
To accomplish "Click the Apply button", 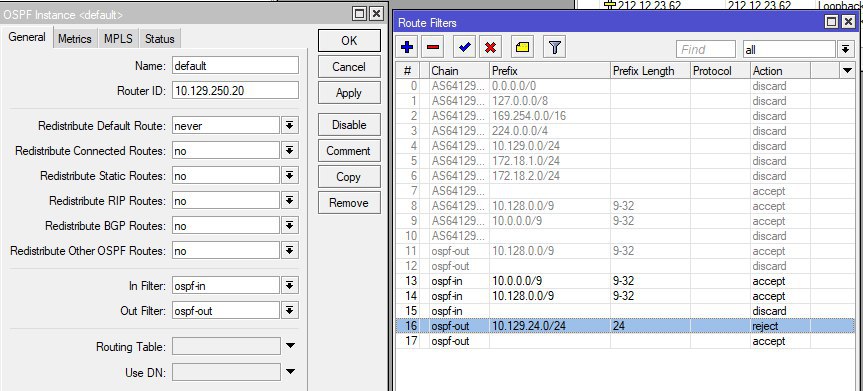I will click(349, 93).
